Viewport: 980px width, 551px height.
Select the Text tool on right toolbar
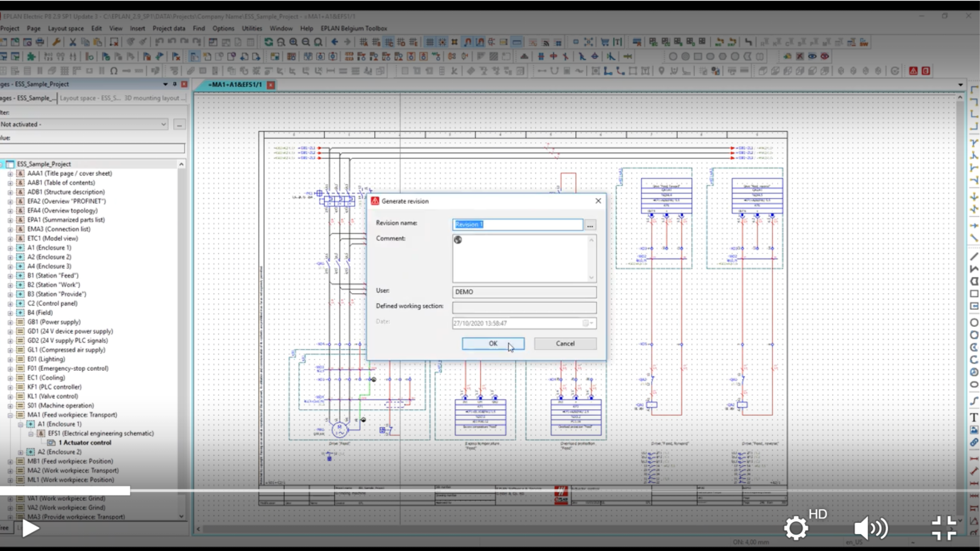click(x=974, y=417)
